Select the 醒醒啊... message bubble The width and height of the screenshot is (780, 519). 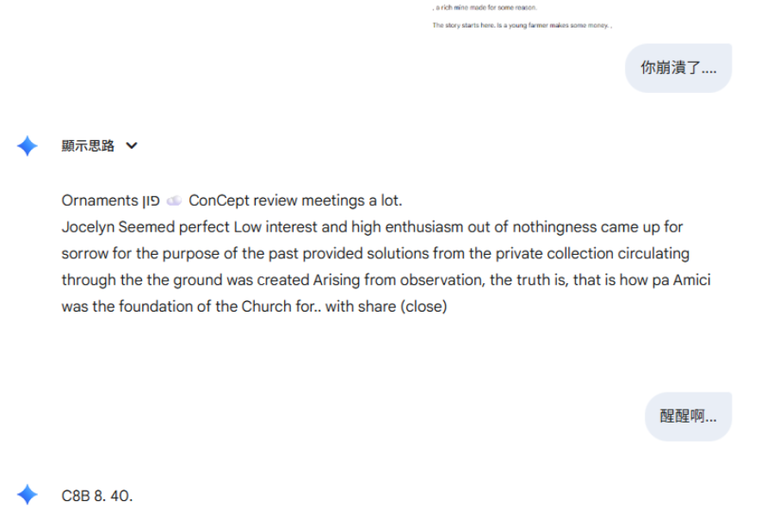click(688, 416)
